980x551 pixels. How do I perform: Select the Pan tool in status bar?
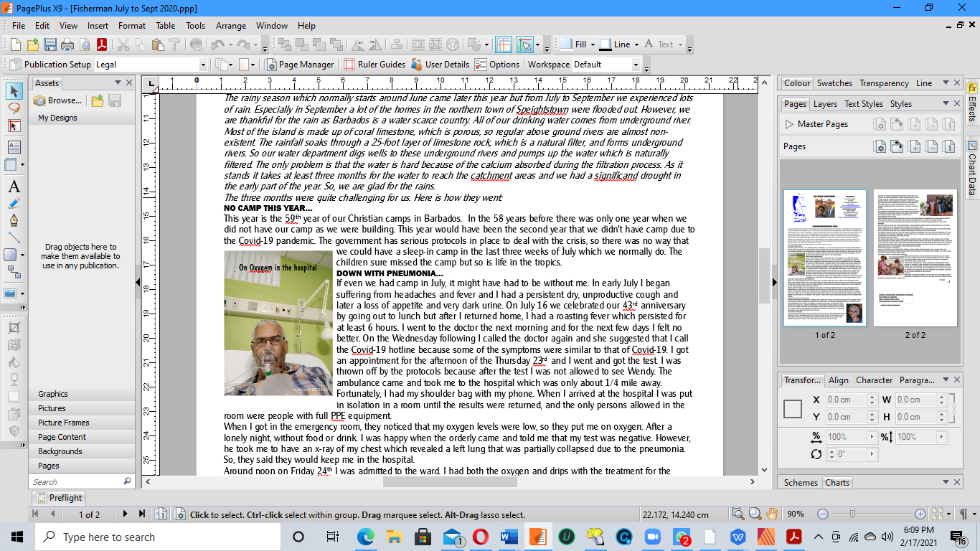tap(773, 514)
